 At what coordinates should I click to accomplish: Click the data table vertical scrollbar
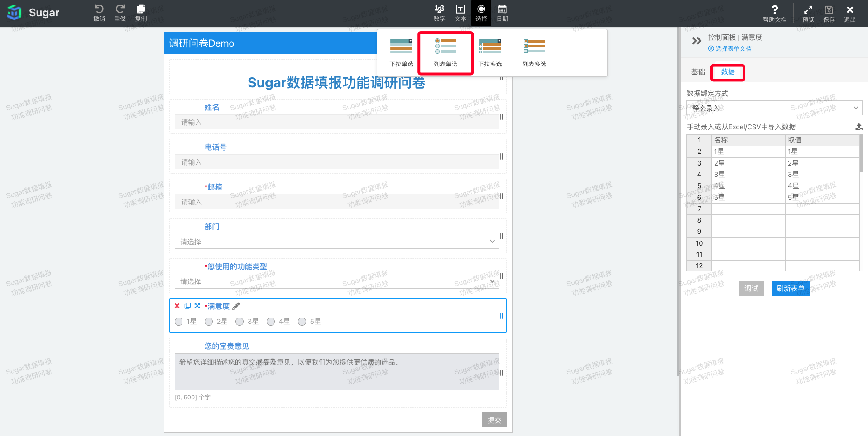861,154
